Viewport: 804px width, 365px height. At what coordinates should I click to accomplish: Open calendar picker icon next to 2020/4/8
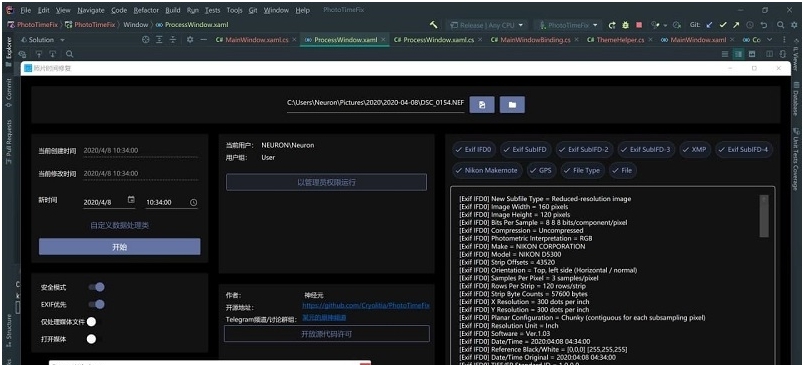pyautogui.click(x=131, y=200)
